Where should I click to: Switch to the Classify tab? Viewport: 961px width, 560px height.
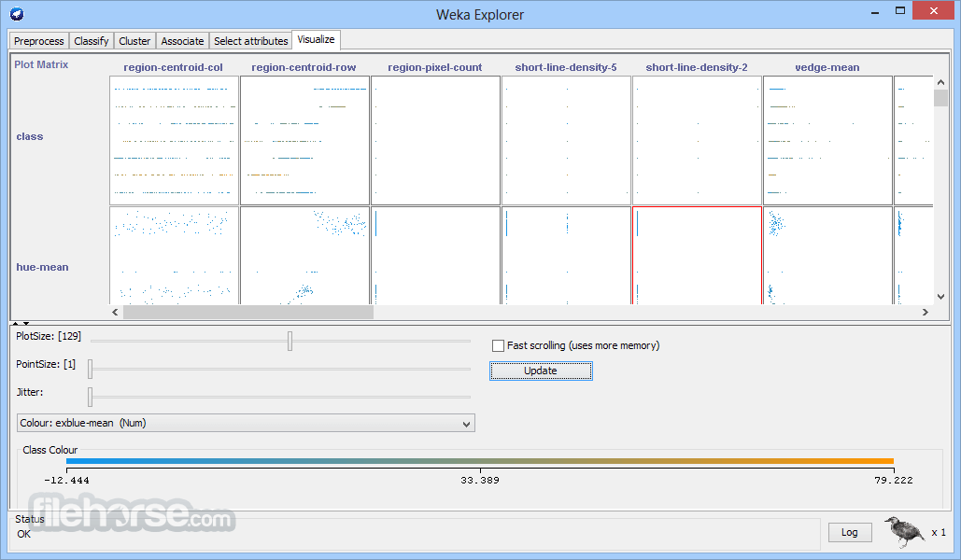click(92, 41)
